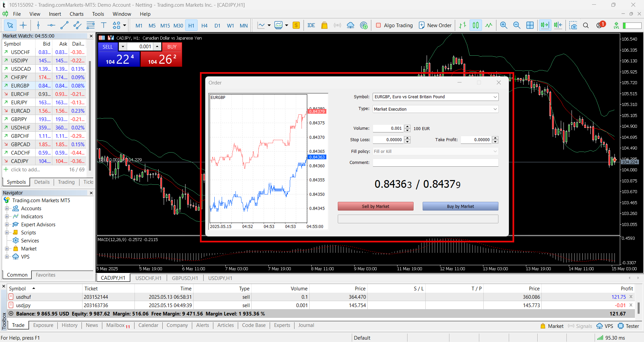Open the VPS cloud icon in toolbar

[351, 25]
